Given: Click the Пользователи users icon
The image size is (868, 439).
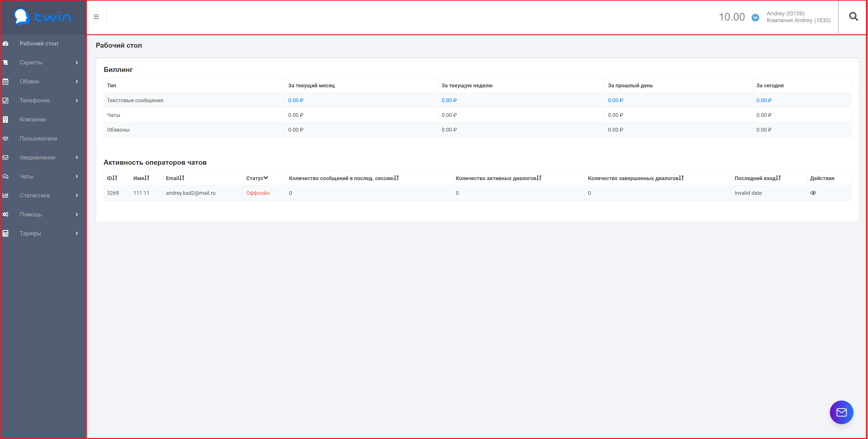Looking at the screenshot, I should coord(6,138).
